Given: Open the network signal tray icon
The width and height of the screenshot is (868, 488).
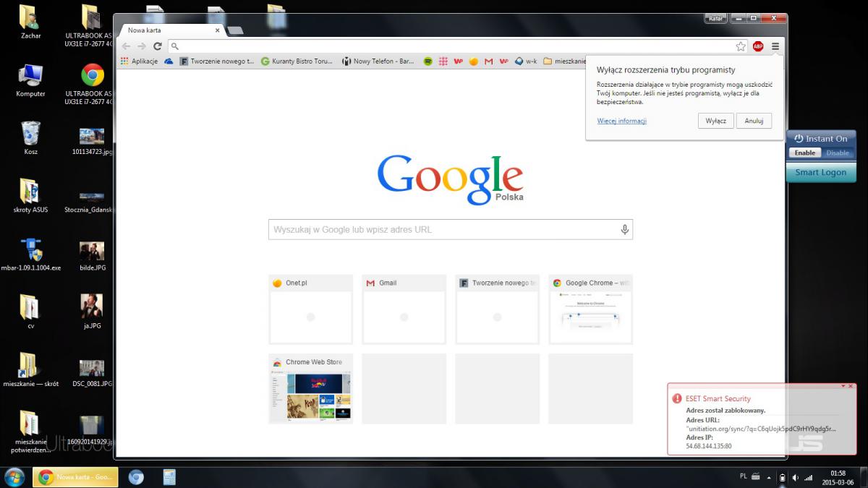Looking at the screenshot, I should 809,478.
